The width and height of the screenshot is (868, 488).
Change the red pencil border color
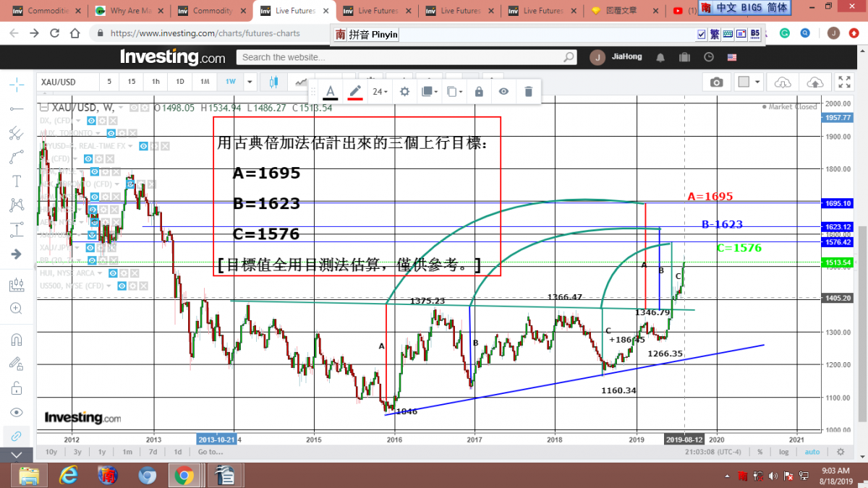pos(355,92)
